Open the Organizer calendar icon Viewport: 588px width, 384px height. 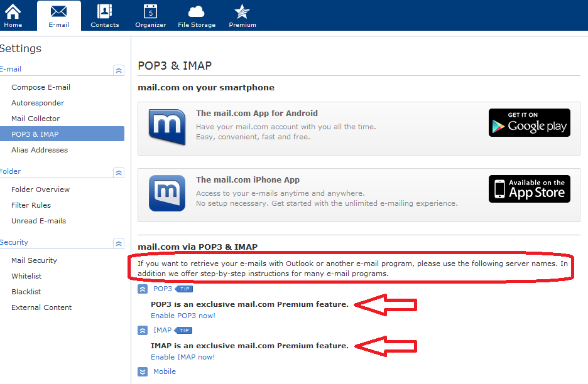tap(150, 11)
